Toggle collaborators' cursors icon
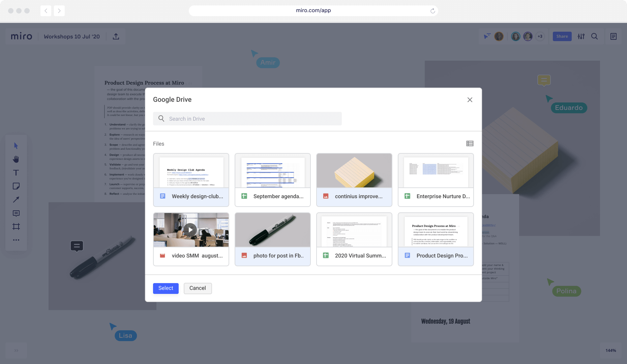 (x=487, y=36)
